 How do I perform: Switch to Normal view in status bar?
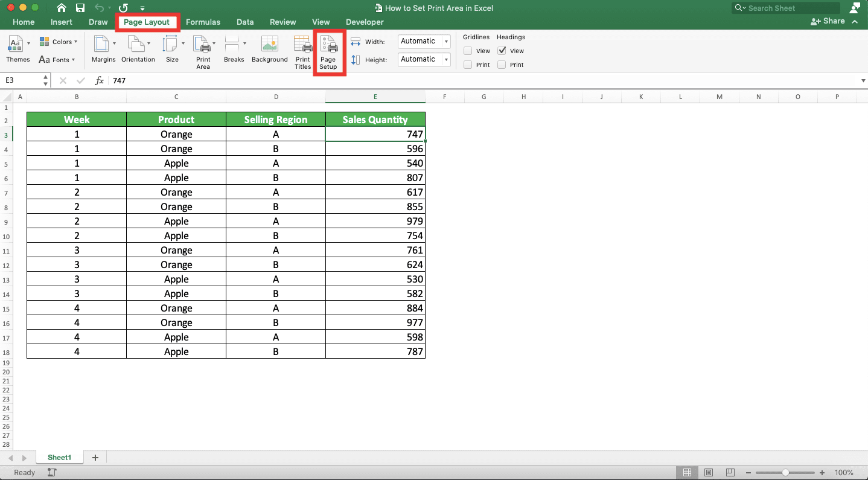pos(687,473)
